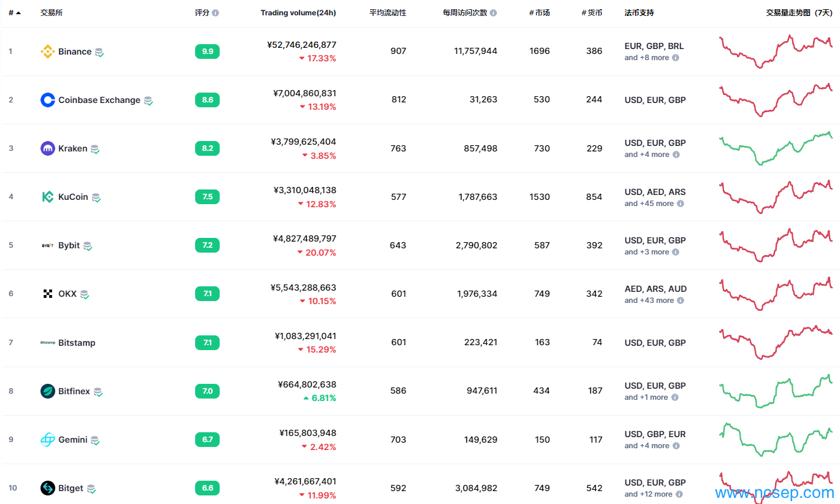This screenshot has height=504, width=840.
Task: Sort by # 货币 column header
Action: coord(592,13)
